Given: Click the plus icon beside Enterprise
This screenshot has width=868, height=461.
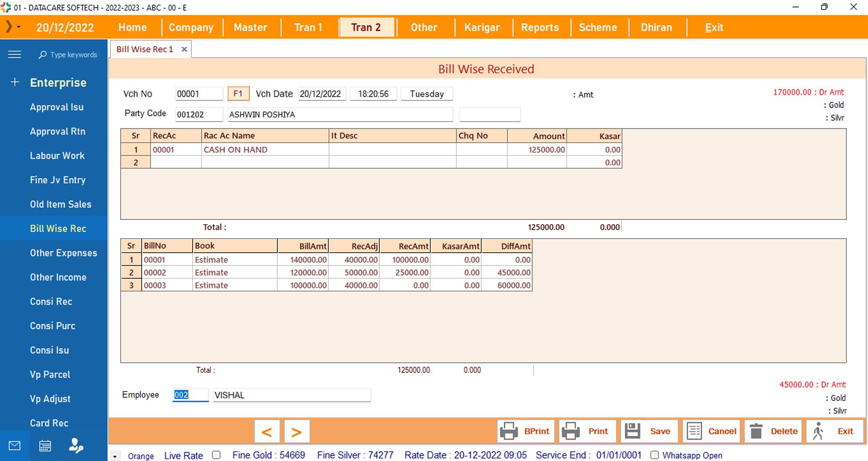Looking at the screenshot, I should [15, 82].
